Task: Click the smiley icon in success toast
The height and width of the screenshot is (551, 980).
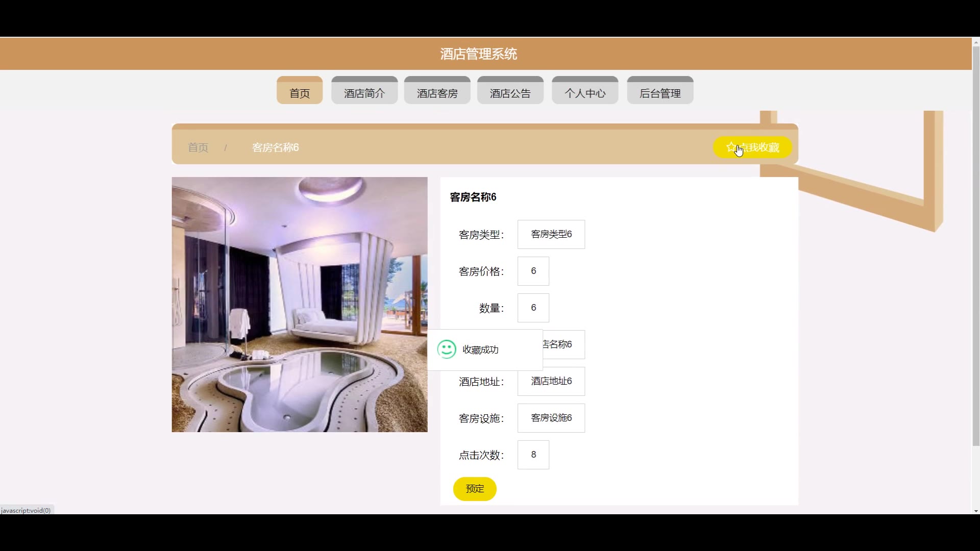Action: pyautogui.click(x=447, y=349)
